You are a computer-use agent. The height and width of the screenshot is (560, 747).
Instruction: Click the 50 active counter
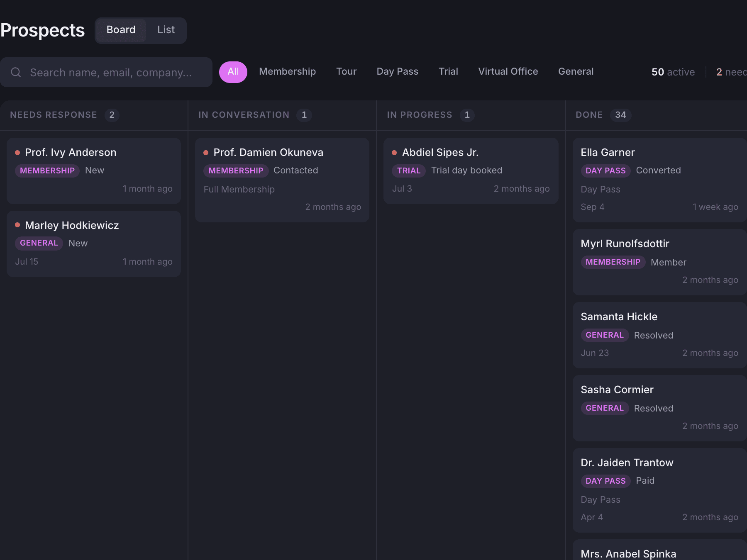[673, 72]
